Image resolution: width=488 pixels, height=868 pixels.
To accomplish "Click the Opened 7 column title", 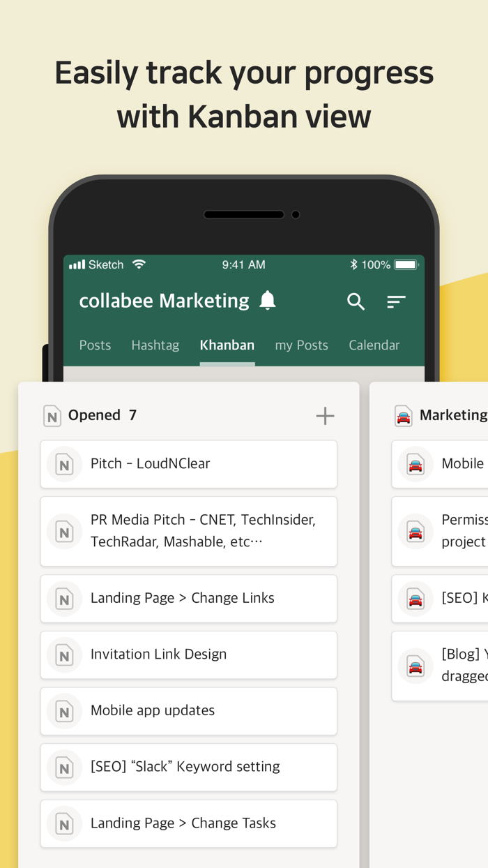I will (102, 415).
